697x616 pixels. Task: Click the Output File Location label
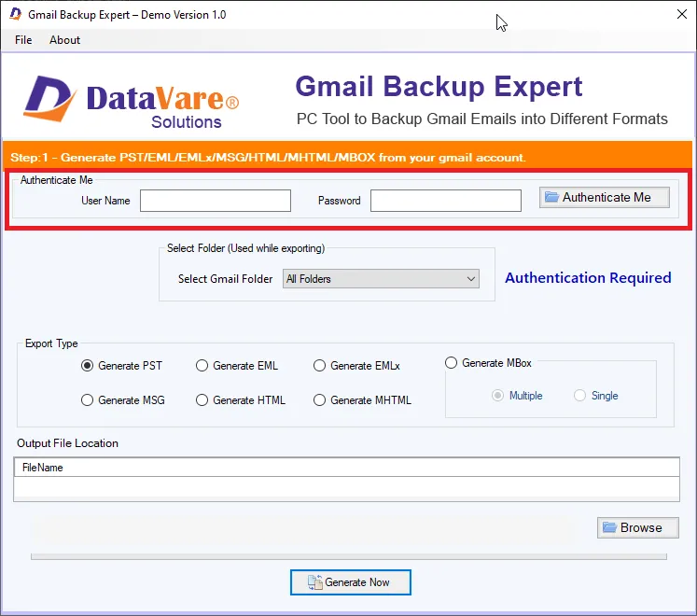(x=67, y=443)
